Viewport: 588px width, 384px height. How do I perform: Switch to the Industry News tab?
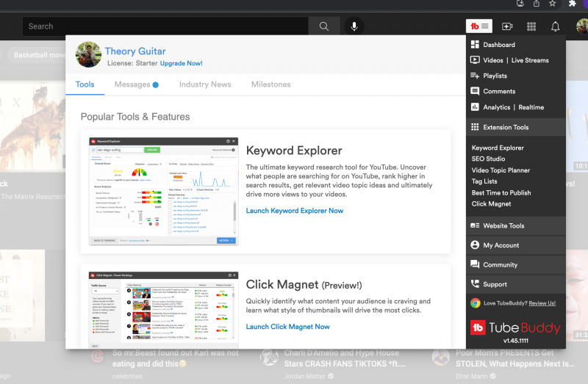[205, 84]
